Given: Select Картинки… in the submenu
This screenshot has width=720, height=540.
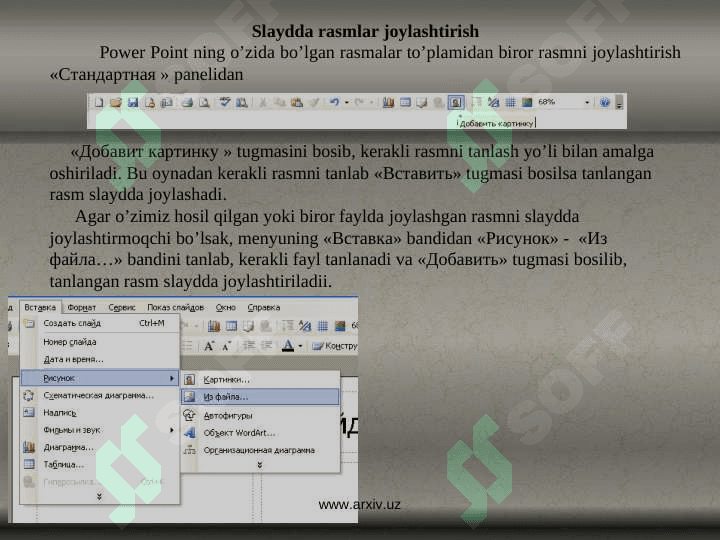Looking at the screenshot, I should 227,380.
